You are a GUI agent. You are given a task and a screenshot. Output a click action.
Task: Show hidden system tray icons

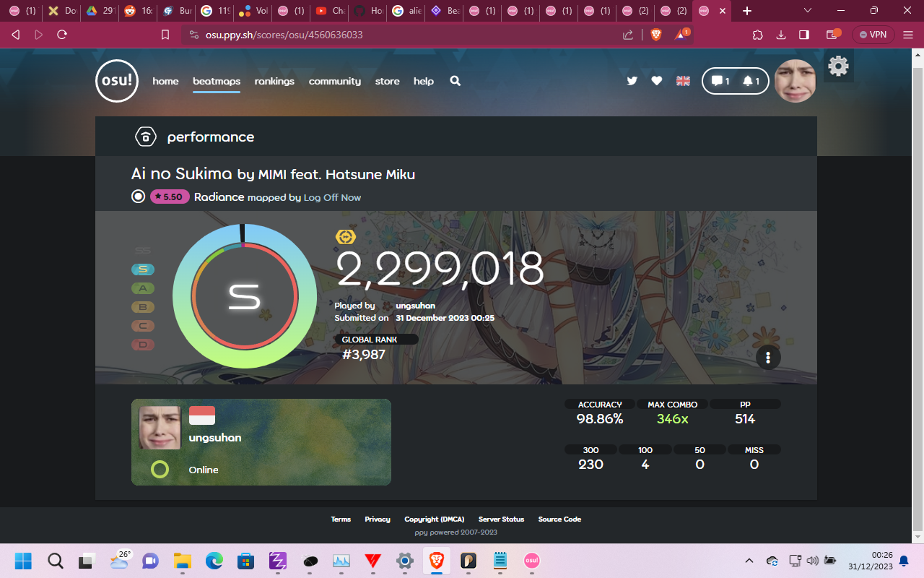[x=749, y=561]
